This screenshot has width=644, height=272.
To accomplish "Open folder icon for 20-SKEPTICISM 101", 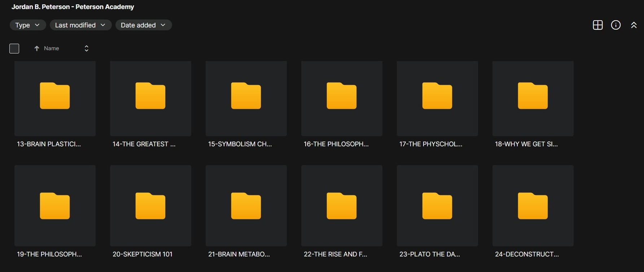I will (x=150, y=206).
